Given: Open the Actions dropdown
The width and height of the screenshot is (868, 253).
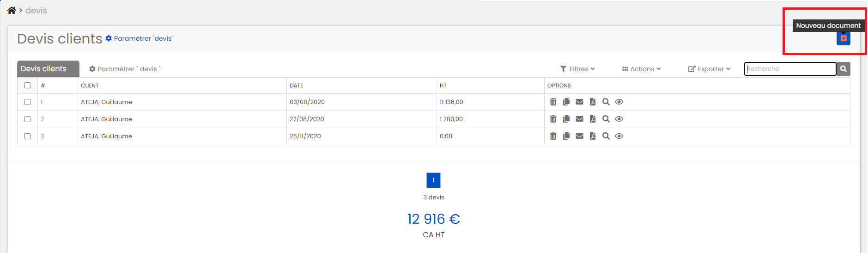Looking at the screenshot, I should click(641, 69).
